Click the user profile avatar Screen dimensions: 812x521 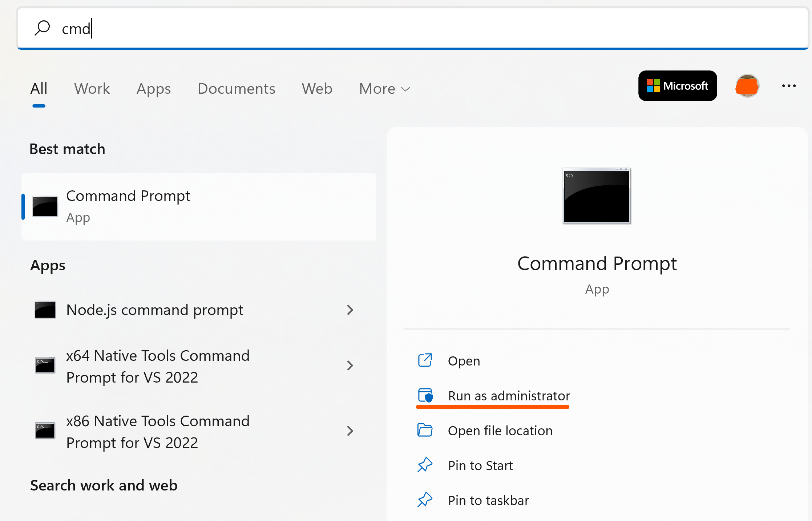point(747,86)
